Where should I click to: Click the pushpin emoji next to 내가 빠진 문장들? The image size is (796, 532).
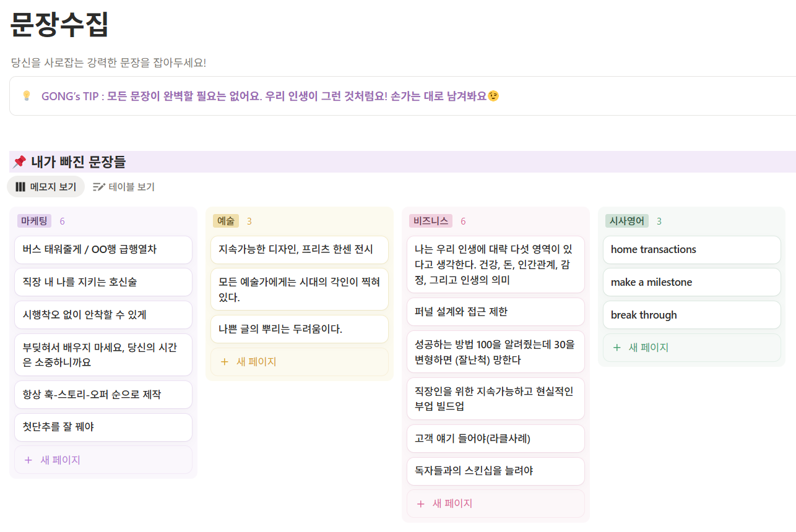tap(20, 161)
